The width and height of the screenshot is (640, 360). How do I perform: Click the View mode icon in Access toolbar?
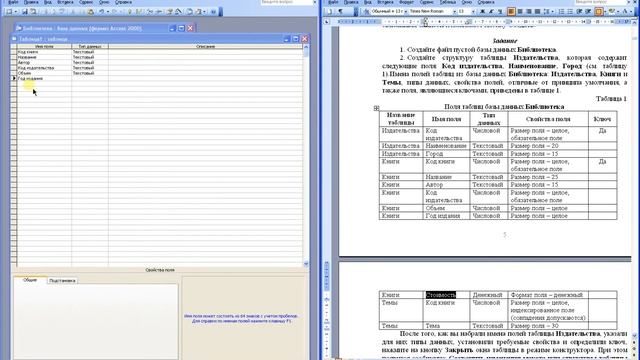click(9, 12)
